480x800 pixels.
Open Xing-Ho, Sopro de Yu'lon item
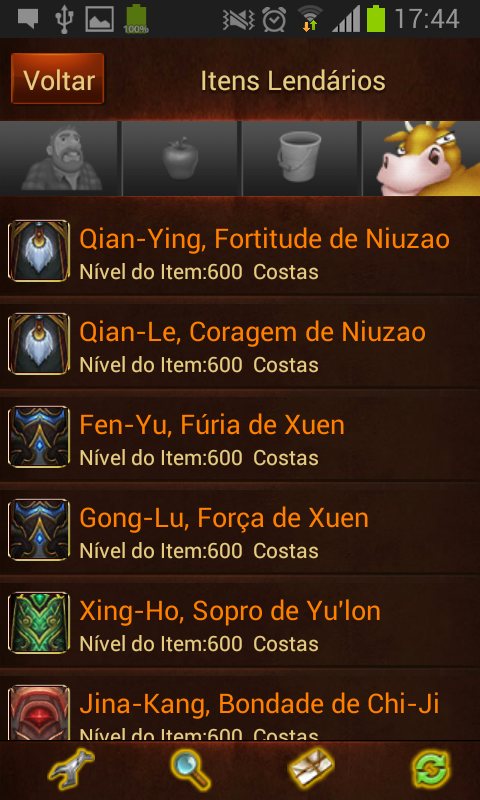pyautogui.click(x=240, y=622)
